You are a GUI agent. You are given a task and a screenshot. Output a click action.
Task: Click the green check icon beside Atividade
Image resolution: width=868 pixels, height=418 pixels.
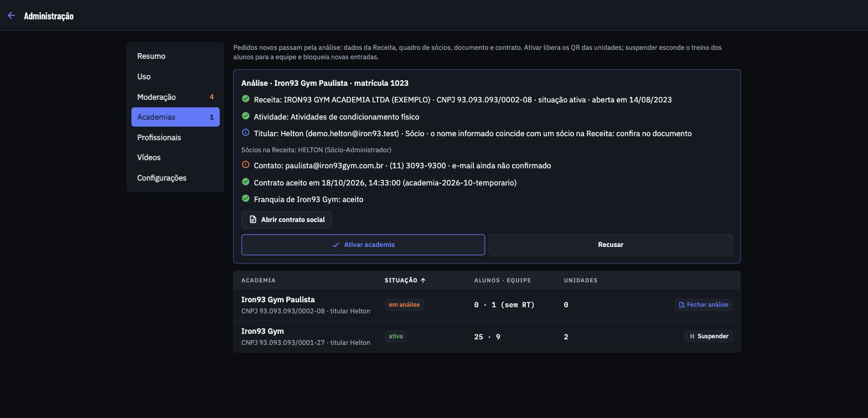pos(246,116)
